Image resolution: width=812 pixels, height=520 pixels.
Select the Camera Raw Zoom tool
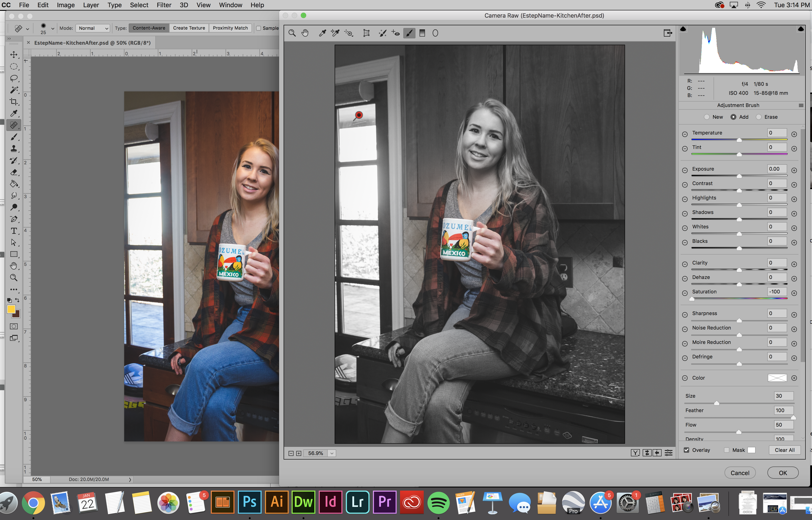[292, 33]
